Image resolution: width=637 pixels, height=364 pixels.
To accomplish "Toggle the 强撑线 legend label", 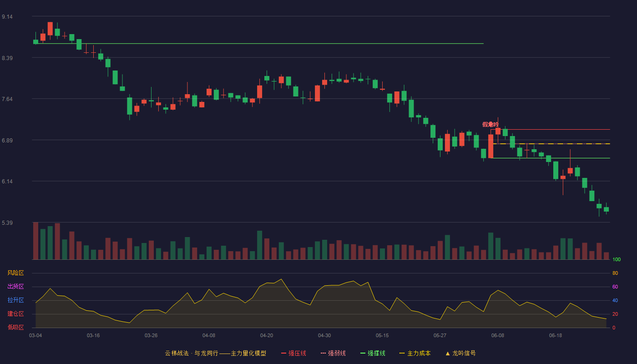I will coord(376,353).
